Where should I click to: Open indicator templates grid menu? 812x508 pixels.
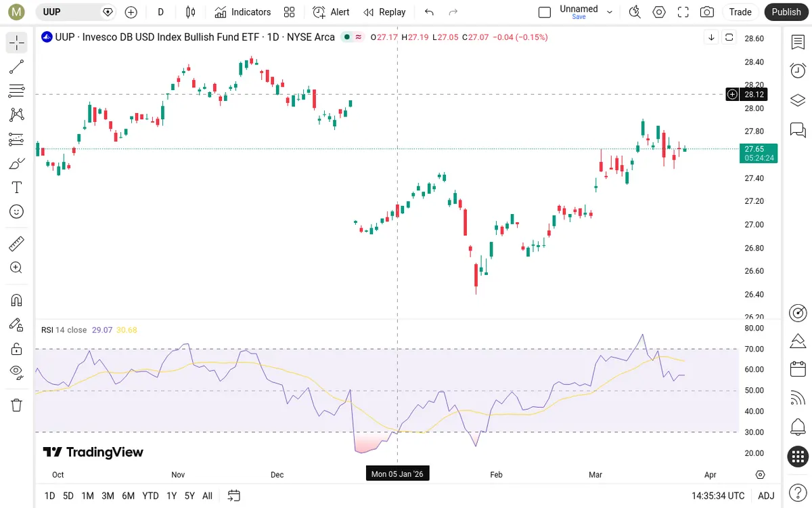tap(290, 12)
